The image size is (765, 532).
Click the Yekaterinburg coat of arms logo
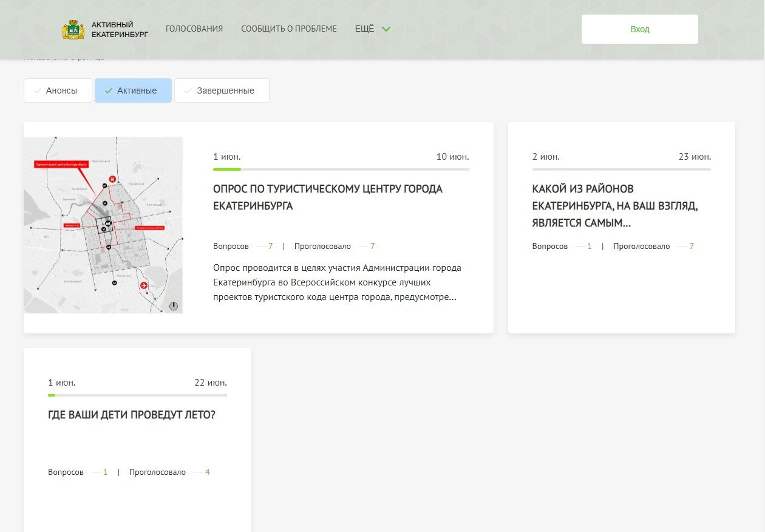coord(73,29)
